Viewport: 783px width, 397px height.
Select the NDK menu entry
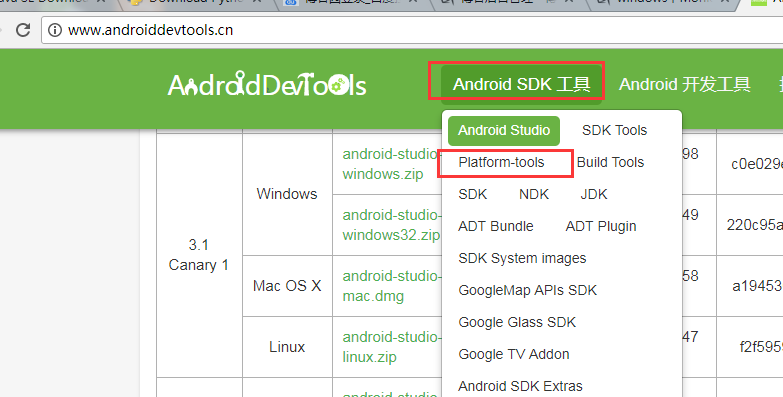pyautogui.click(x=534, y=194)
